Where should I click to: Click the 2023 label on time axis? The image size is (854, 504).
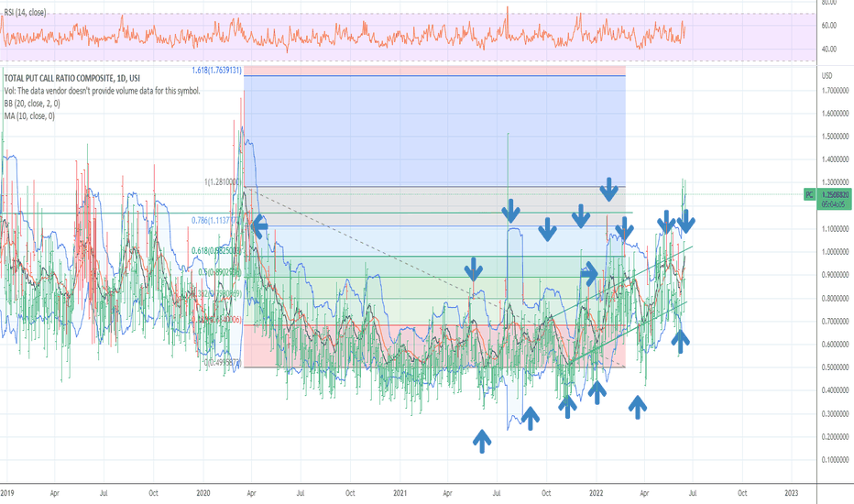[x=792, y=493]
